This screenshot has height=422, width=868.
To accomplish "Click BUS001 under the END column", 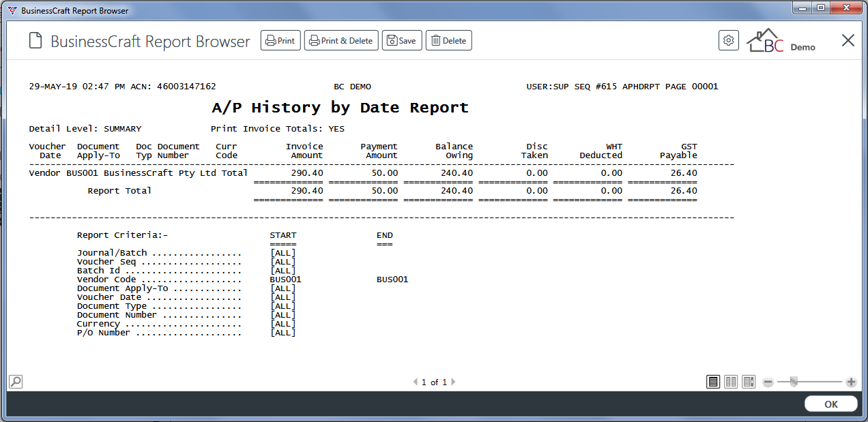I will (392, 280).
